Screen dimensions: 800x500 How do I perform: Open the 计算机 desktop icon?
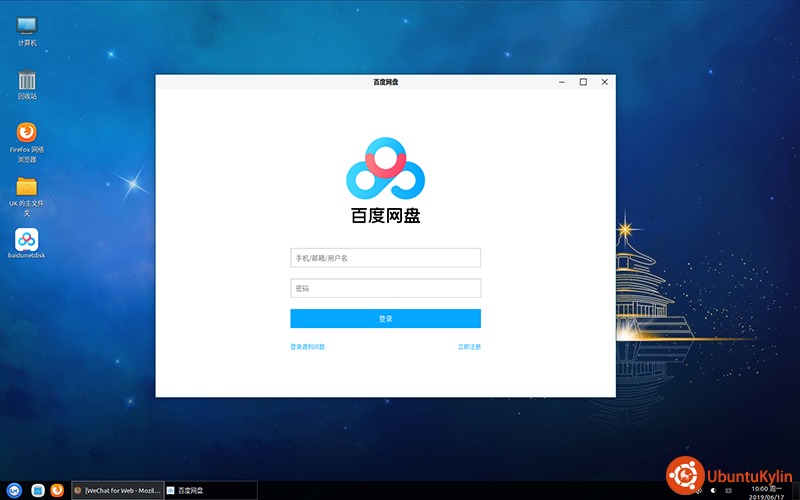point(27,27)
